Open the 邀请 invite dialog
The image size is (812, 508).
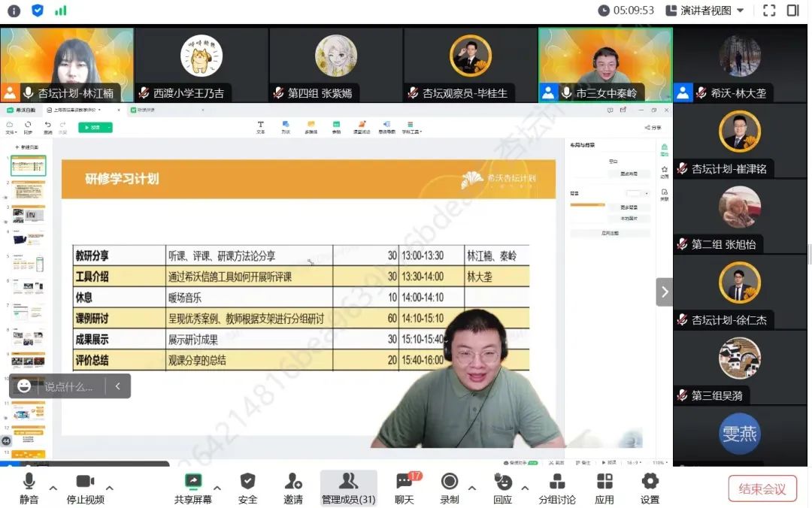click(x=293, y=488)
